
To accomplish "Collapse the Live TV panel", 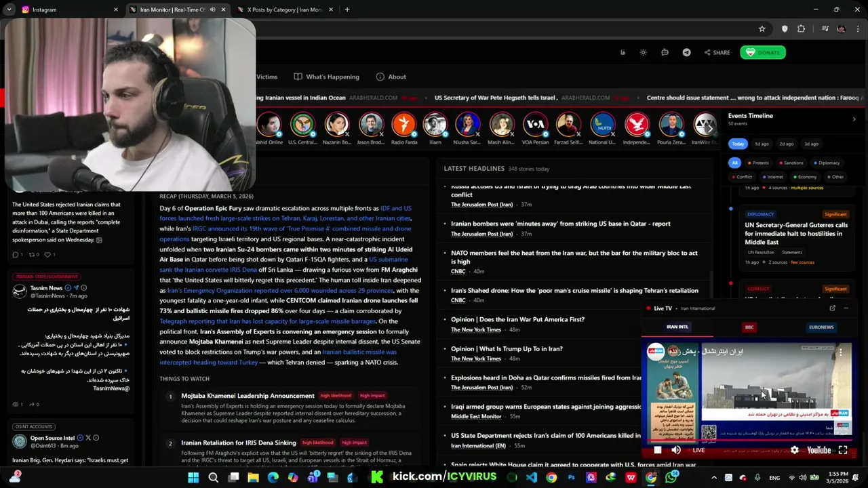I will point(846,308).
